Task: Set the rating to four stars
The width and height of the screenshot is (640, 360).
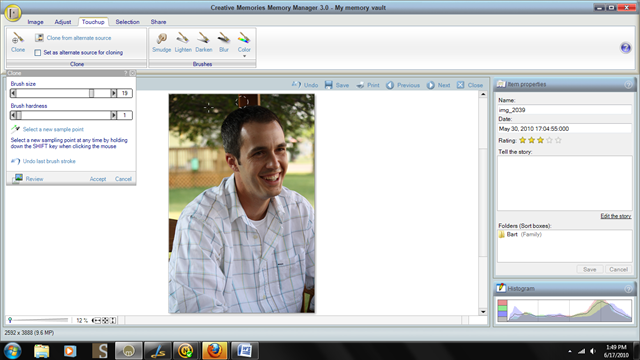Action: tap(549, 140)
